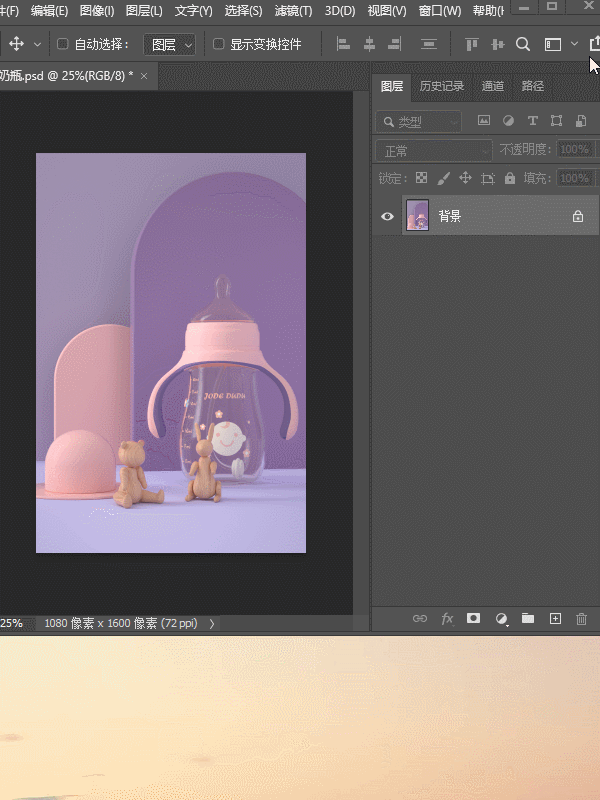
Task: Click the vertical canvas scrollbar
Action: 361,352
